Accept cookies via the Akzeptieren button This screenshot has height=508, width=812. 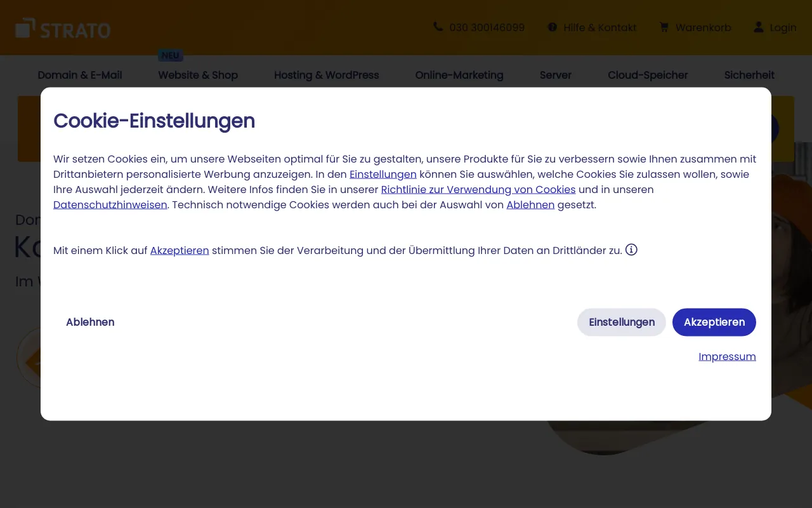click(714, 322)
